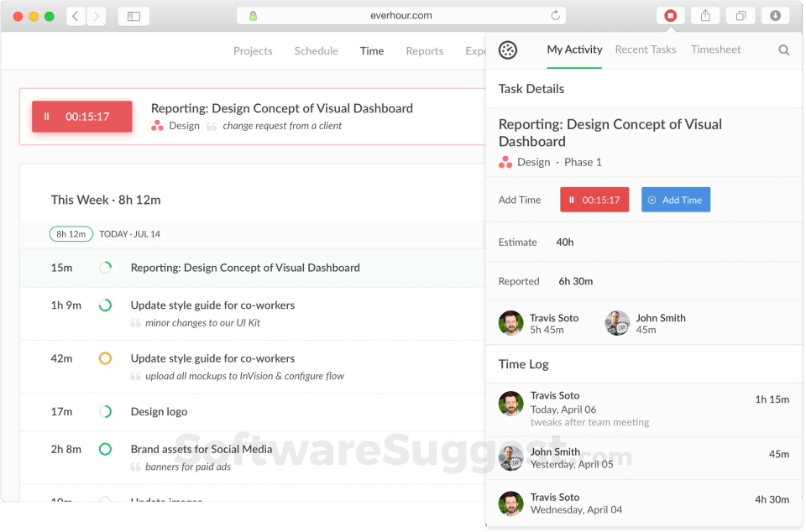Image resolution: width=806 pixels, height=532 pixels.
Task: Click Travis Soto's avatar on Today, April 06 log
Action: point(511,403)
